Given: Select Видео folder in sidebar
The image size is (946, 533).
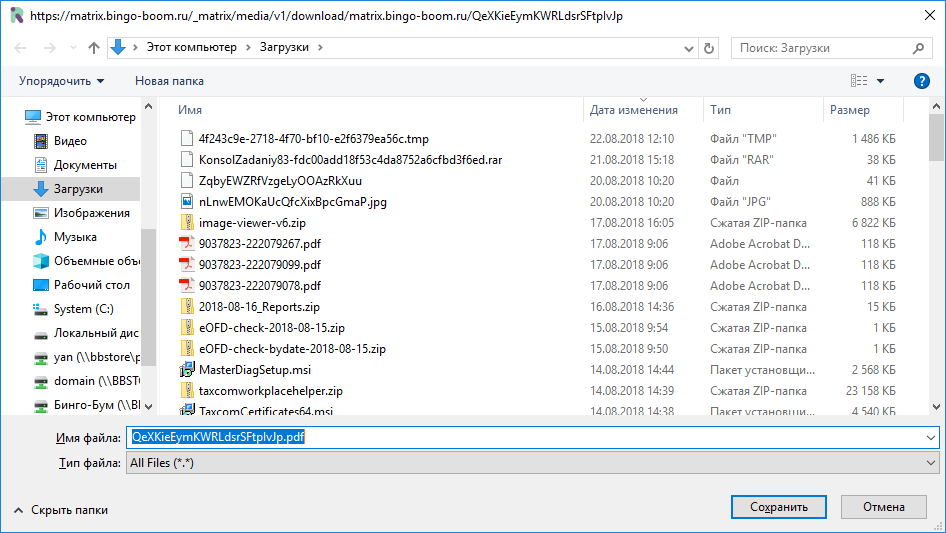Looking at the screenshot, I should (60, 141).
